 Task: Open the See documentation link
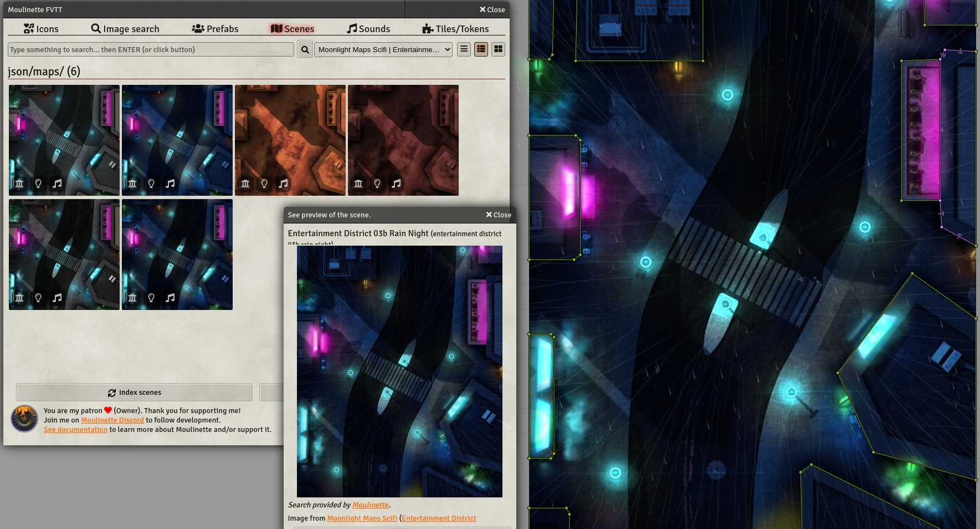pyautogui.click(x=75, y=430)
